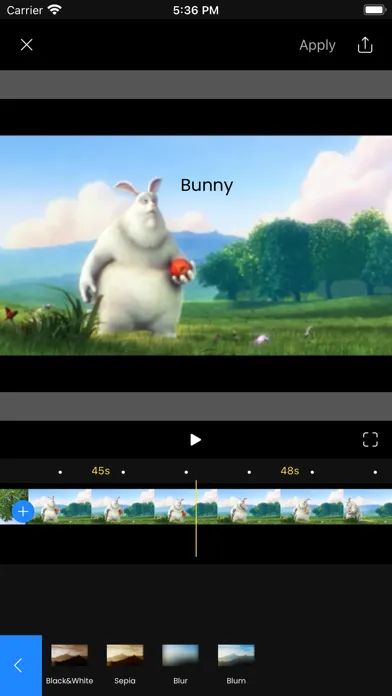
Task: Select the Black&White filter thumbnail
Action: 69,655
